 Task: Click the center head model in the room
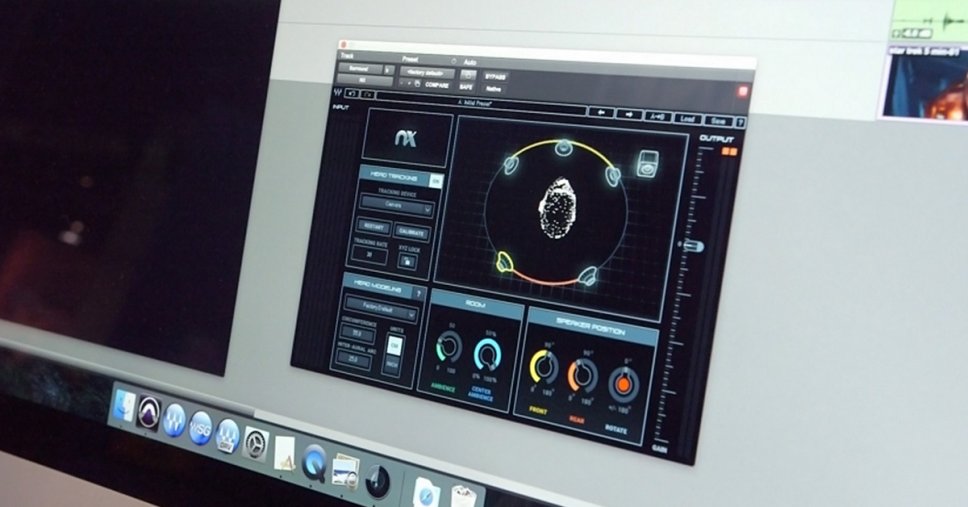point(557,207)
